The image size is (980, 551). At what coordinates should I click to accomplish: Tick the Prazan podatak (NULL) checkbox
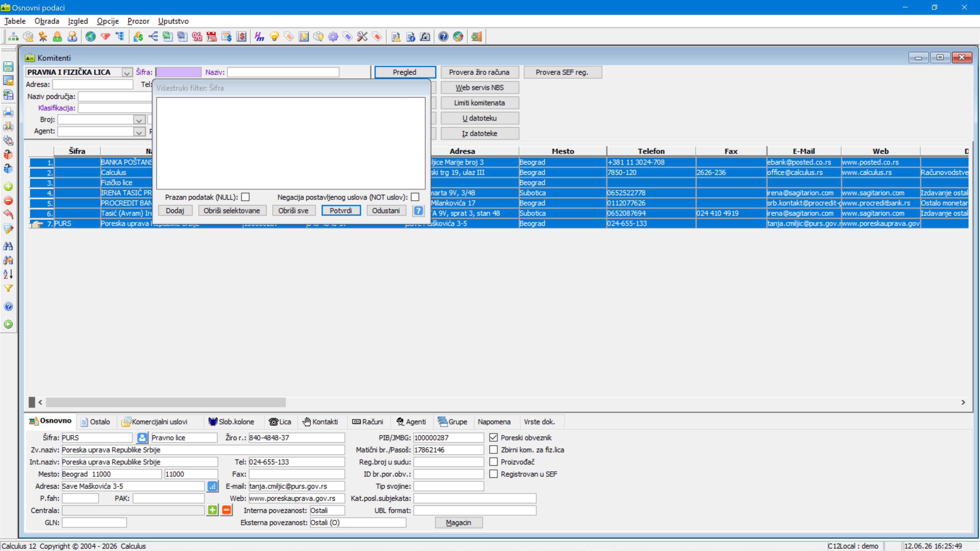[x=245, y=197]
